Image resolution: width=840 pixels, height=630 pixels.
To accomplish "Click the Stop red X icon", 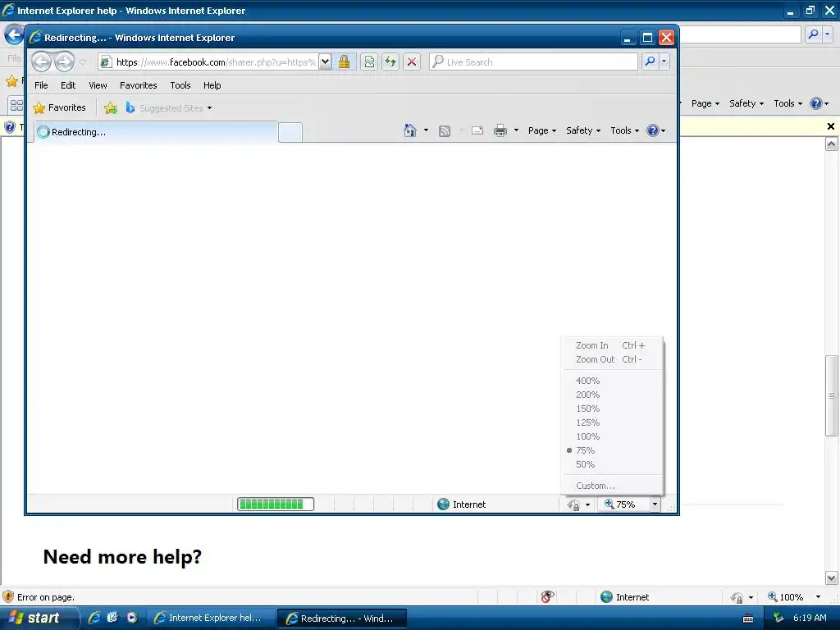I will [x=412, y=62].
